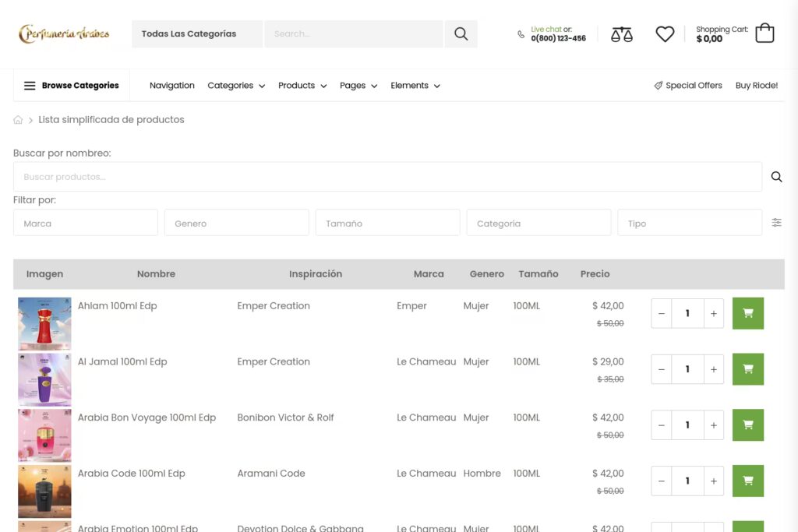
Task: Click the Nombre column header
Action: 156,274
